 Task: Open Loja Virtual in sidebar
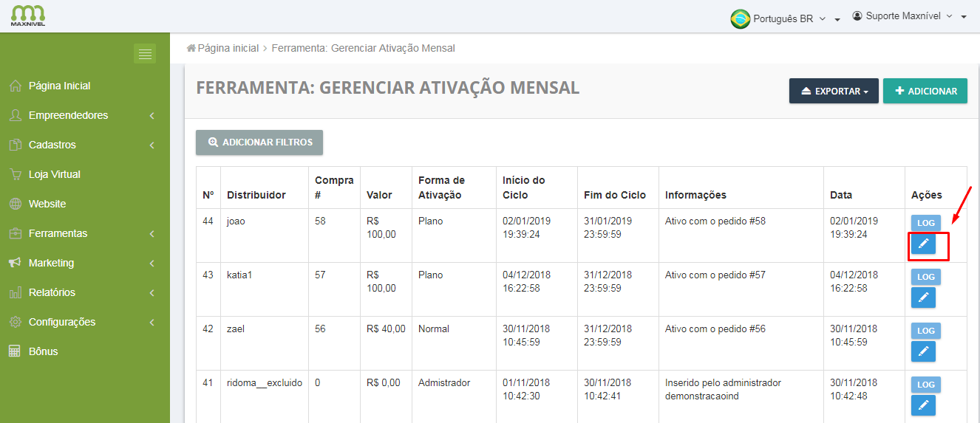54,174
